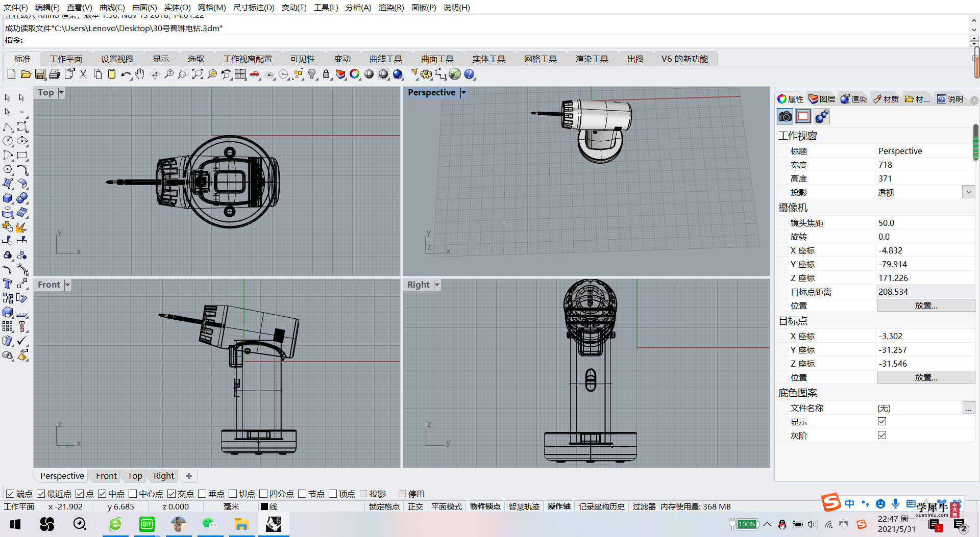The height and width of the screenshot is (537, 980).
Task: Save the model with floppy disk icon
Action: click(x=40, y=74)
